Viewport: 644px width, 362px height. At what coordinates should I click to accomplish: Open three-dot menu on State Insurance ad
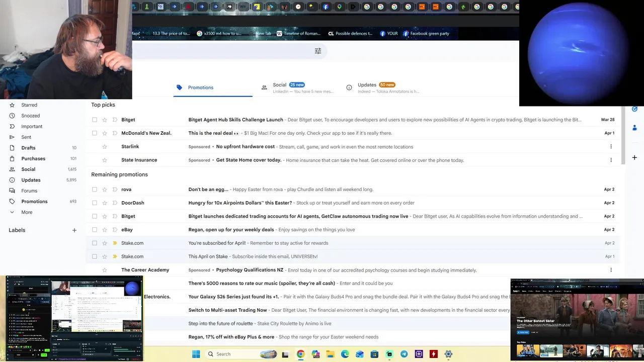click(611, 160)
